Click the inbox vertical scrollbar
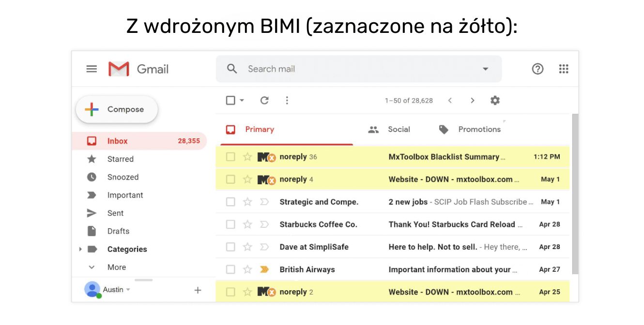 pos(575,193)
